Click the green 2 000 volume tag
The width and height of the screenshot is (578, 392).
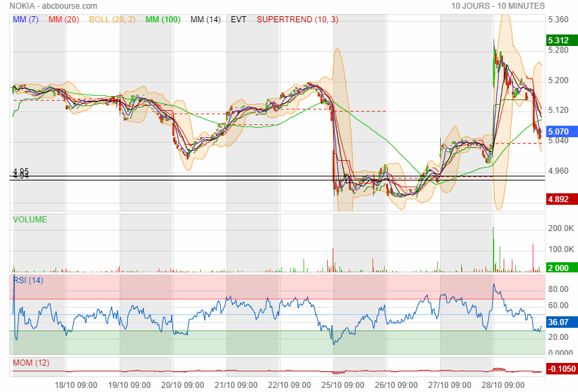point(562,268)
